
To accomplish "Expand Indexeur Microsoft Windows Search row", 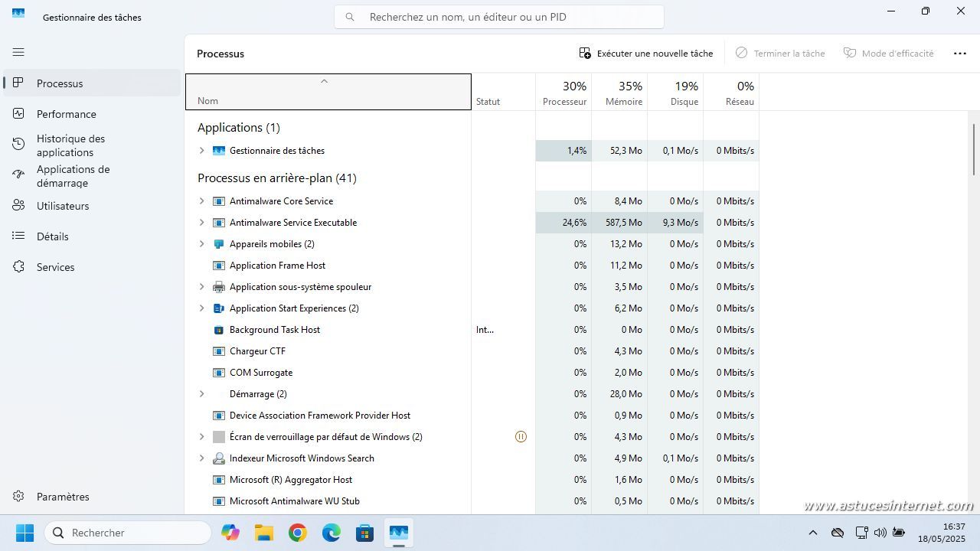I will point(202,458).
